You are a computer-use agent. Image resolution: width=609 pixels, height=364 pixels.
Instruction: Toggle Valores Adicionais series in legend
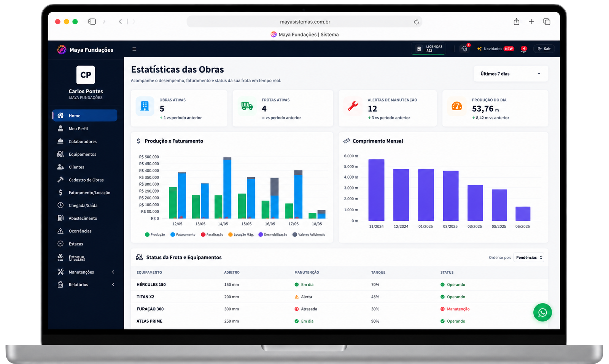[308, 234]
